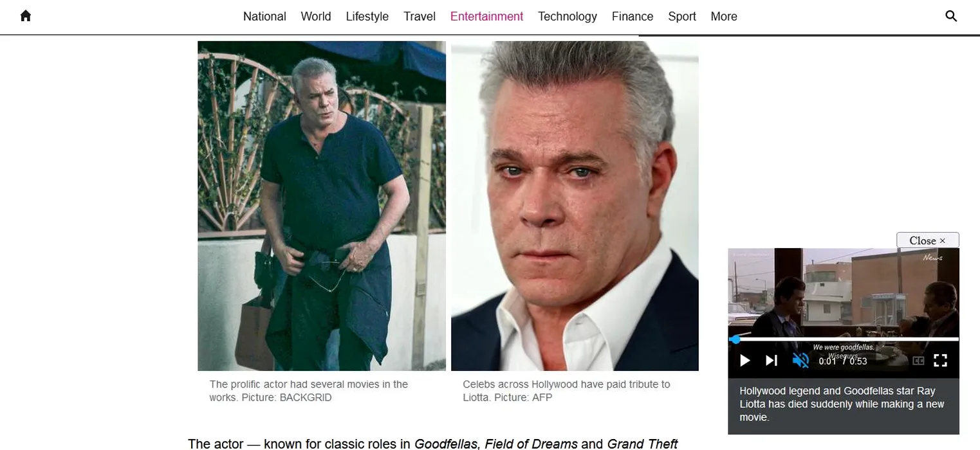Click the BACKGRID street photo
The image size is (980, 450).
tap(322, 206)
